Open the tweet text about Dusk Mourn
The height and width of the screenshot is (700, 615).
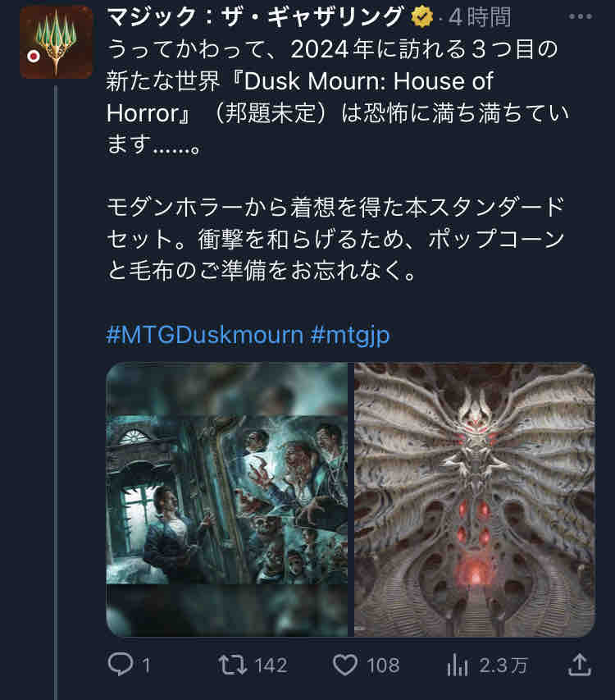[x=338, y=160]
